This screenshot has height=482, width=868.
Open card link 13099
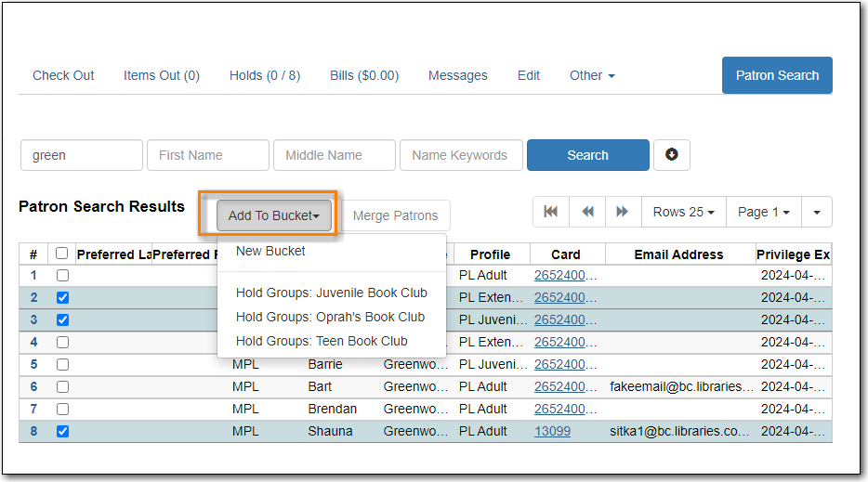click(x=552, y=431)
